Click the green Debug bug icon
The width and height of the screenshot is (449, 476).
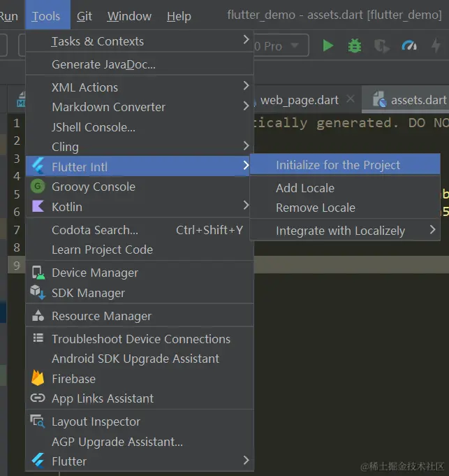355,46
